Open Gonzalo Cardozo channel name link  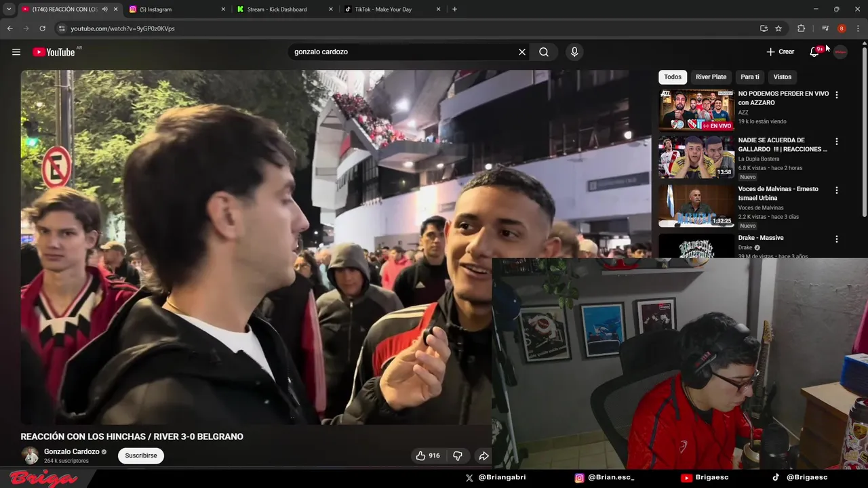click(x=72, y=452)
